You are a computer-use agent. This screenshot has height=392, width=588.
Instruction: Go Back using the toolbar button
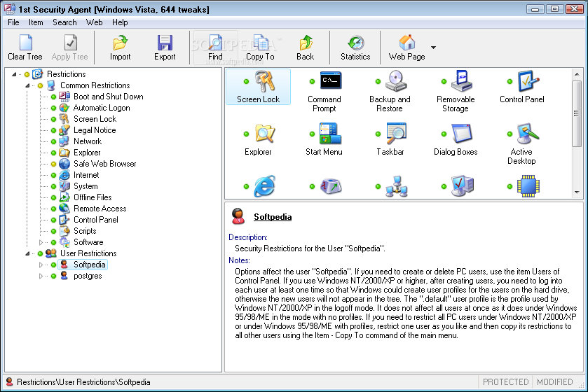pos(306,48)
